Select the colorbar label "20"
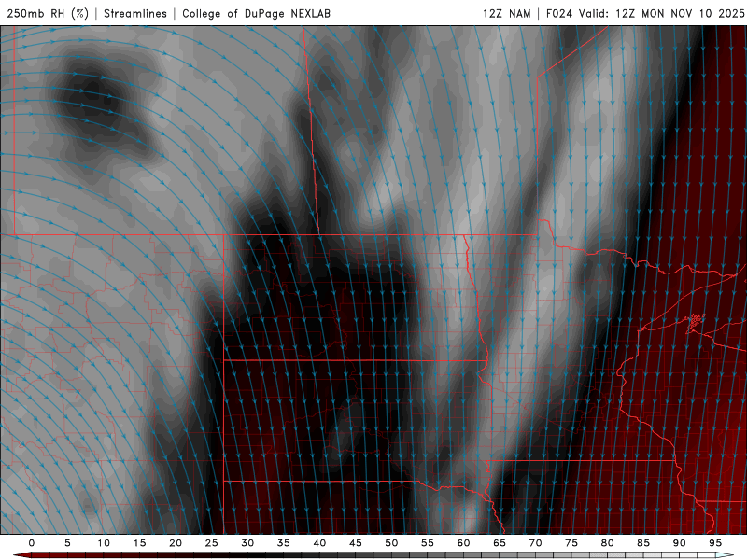The image size is (747, 560). pos(176,543)
